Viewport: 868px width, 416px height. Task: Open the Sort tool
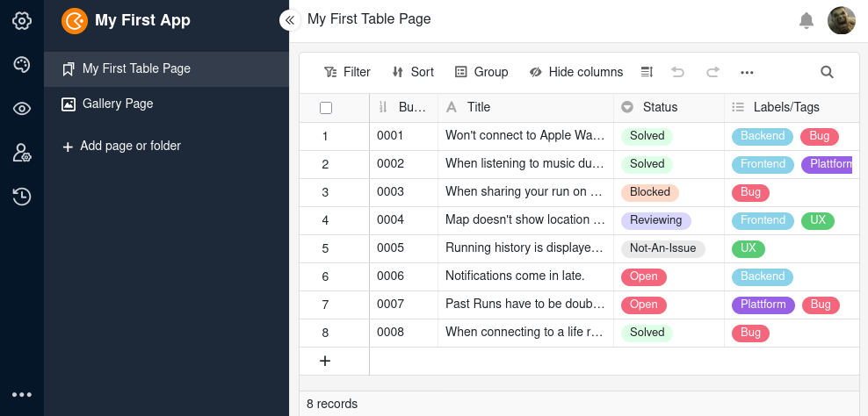click(413, 72)
